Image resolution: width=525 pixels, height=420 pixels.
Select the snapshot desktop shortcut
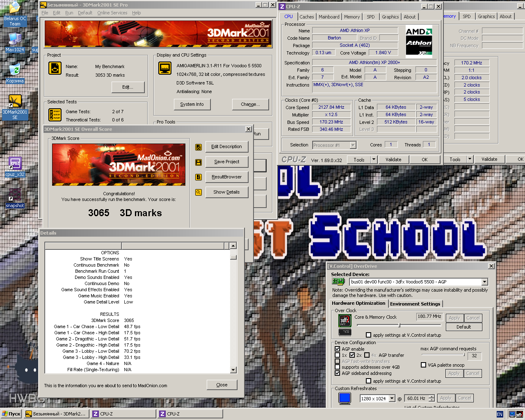(15, 198)
